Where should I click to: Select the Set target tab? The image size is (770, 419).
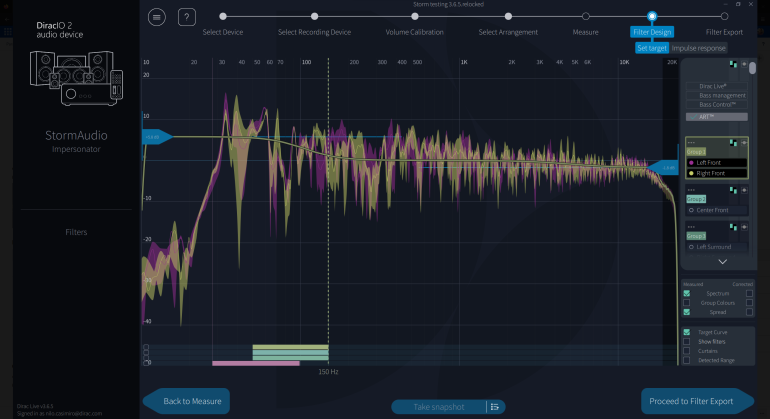point(651,47)
